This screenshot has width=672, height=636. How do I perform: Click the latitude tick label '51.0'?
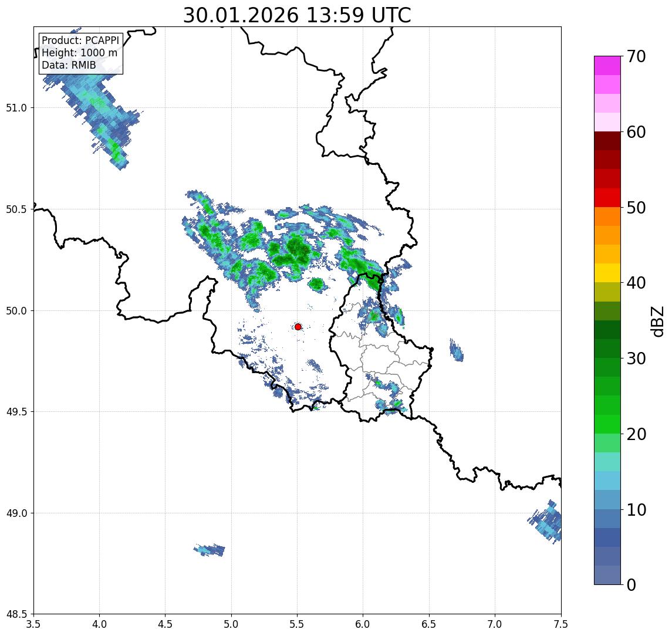pos(16,108)
